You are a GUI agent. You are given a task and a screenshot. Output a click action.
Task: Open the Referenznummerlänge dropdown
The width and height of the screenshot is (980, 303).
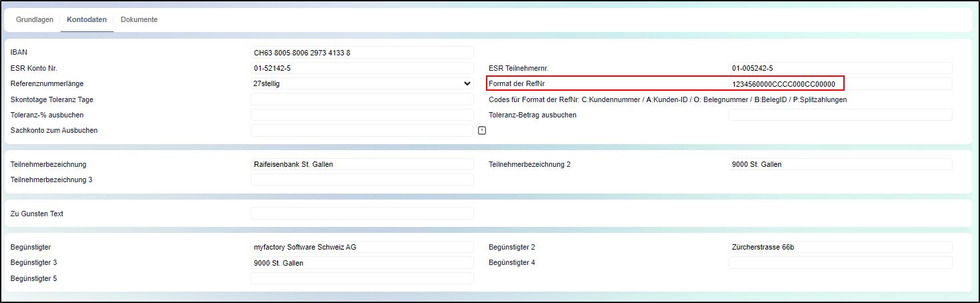click(x=362, y=83)
